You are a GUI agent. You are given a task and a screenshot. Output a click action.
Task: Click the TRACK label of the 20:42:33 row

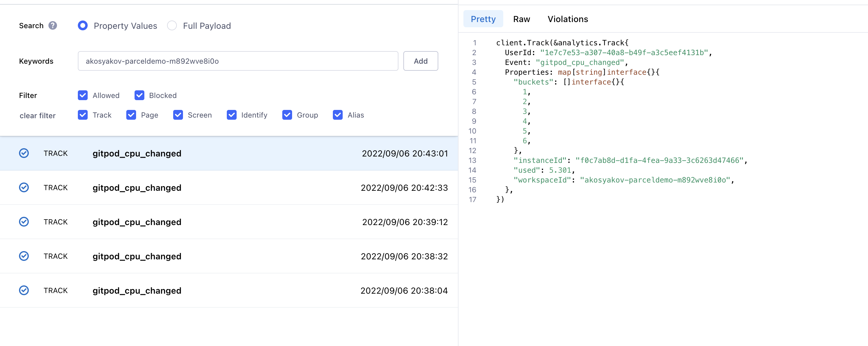pos(55,187)
